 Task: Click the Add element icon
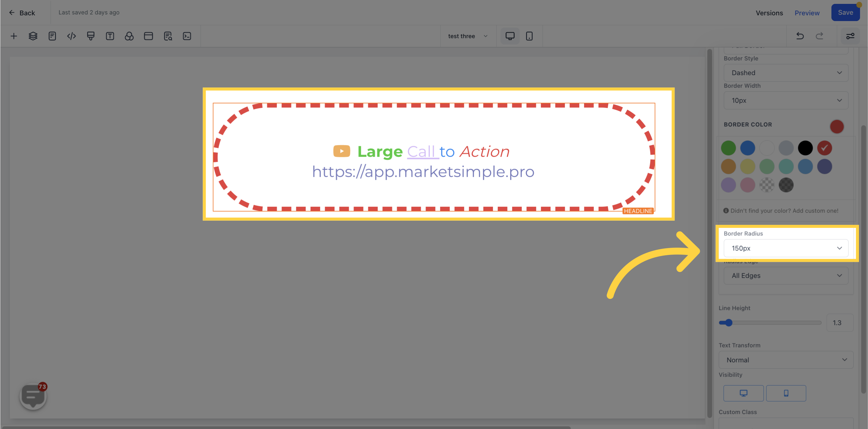coord(13,36)
